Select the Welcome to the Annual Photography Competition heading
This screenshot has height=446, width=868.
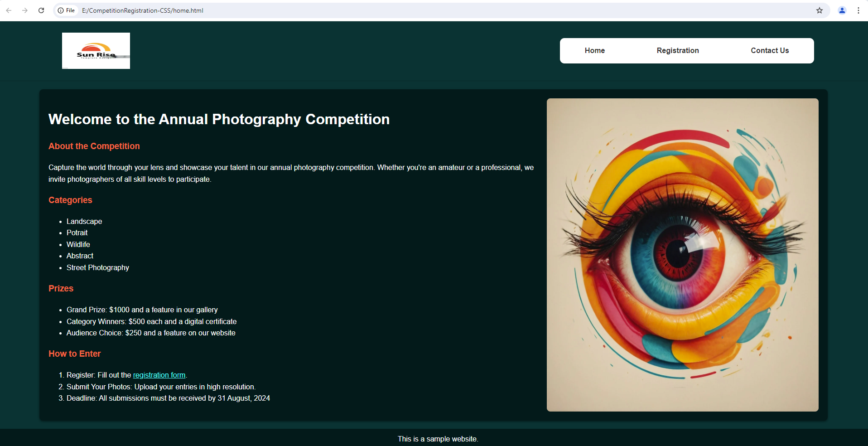click(219, 119)
